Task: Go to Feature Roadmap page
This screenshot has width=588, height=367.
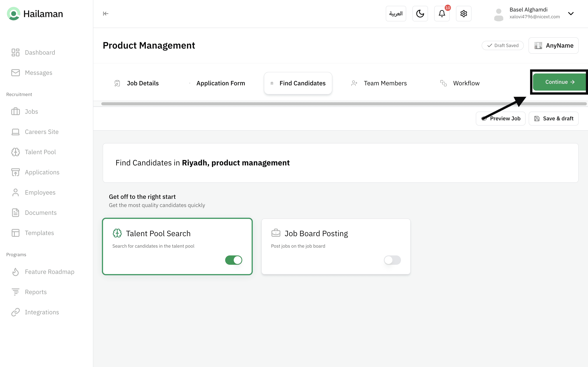Action: point(50,272)
